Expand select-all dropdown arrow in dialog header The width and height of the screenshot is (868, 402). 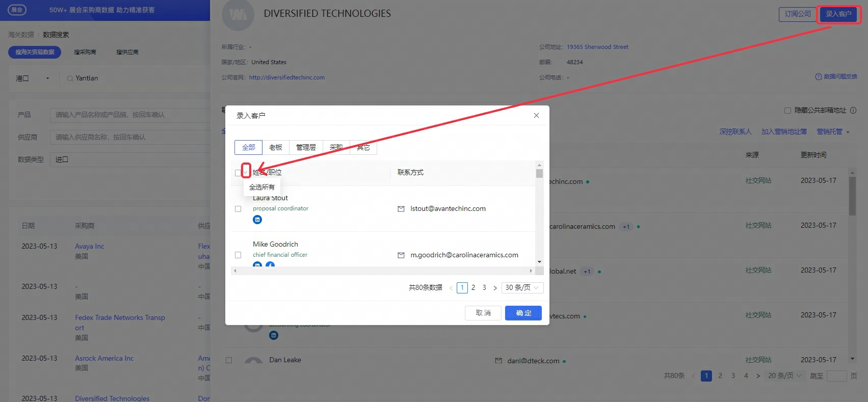[246, 173]
